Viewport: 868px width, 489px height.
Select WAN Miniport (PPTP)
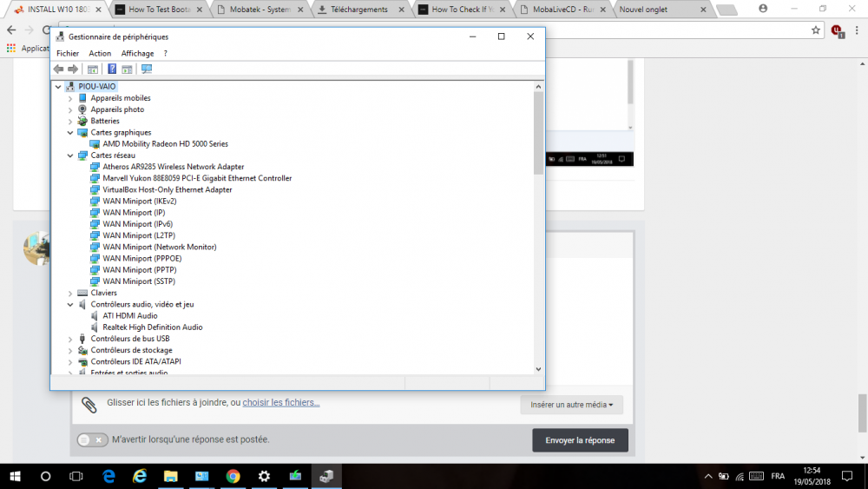click(140, 270)
